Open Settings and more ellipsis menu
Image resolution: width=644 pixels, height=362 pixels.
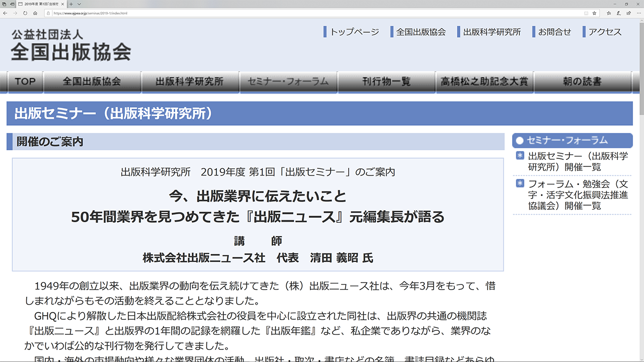click(x=639, y=13)
